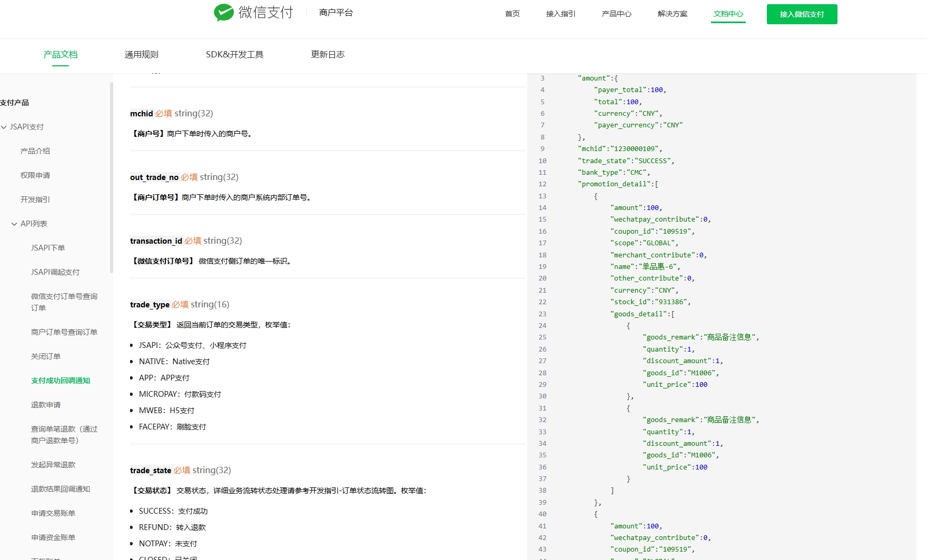
Task: Click the 'SUCCESS：支付成功' bullet
Action: (x=173, y=511)
